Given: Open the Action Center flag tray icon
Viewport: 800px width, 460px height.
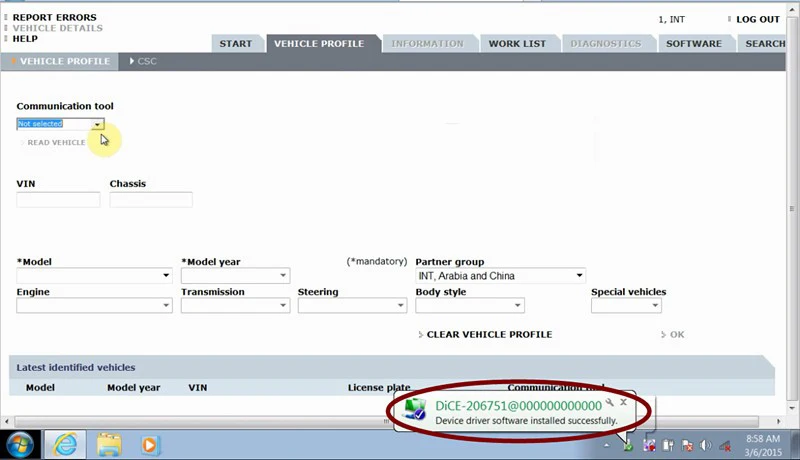Looking at the screenshot, I should pyautogui.click(x=687, y=445).
